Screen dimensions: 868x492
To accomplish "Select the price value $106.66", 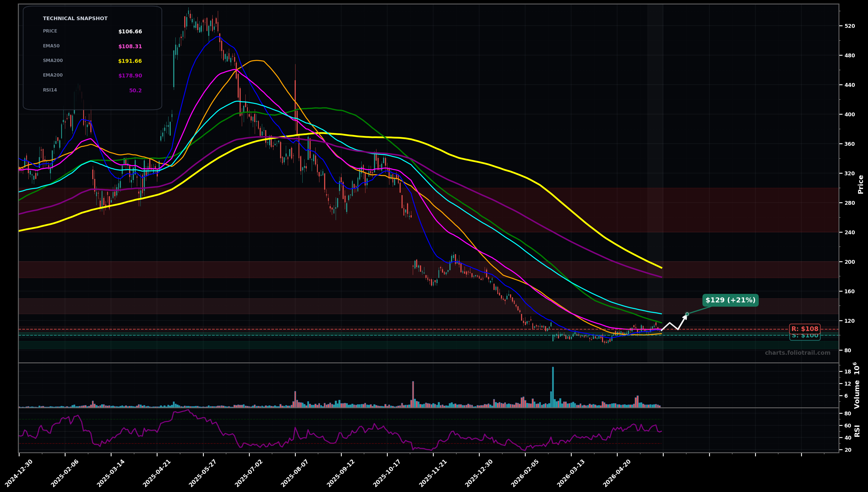I will [x=130, y=32].
